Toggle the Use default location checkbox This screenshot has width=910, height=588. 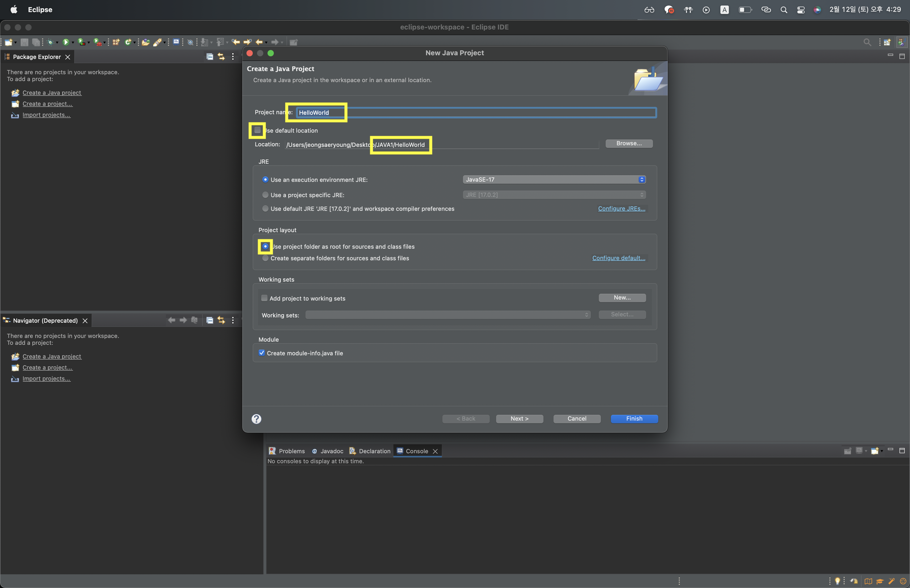tap(258, 130)
